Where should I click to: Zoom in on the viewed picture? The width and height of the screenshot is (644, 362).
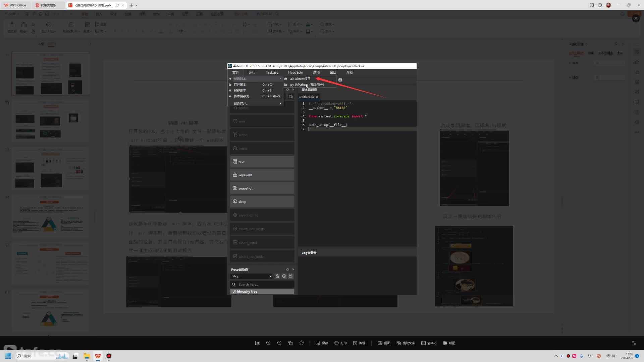click(x=268, y=343)
